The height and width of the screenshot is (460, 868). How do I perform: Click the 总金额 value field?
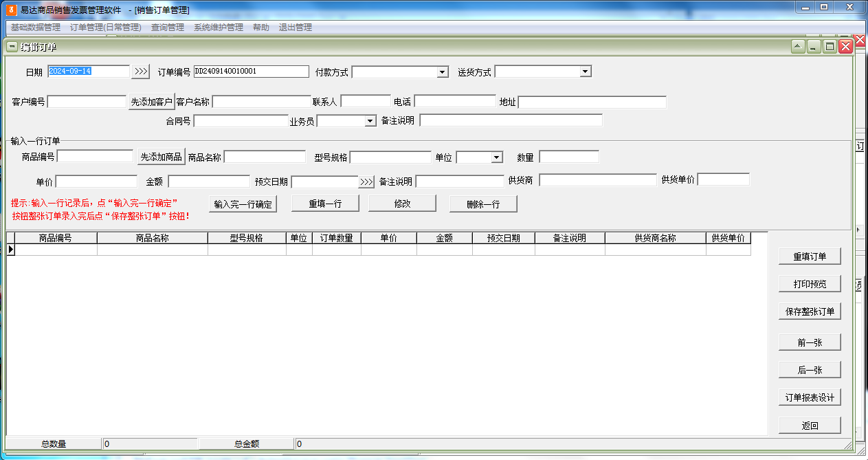pyautogui.click(x=569, y=444)
